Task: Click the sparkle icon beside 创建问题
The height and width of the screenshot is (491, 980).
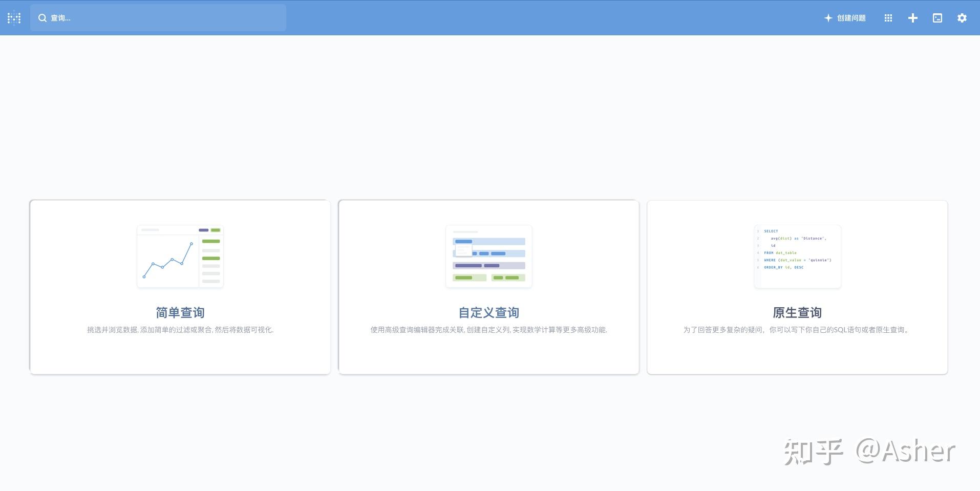Action: (828, 17)
